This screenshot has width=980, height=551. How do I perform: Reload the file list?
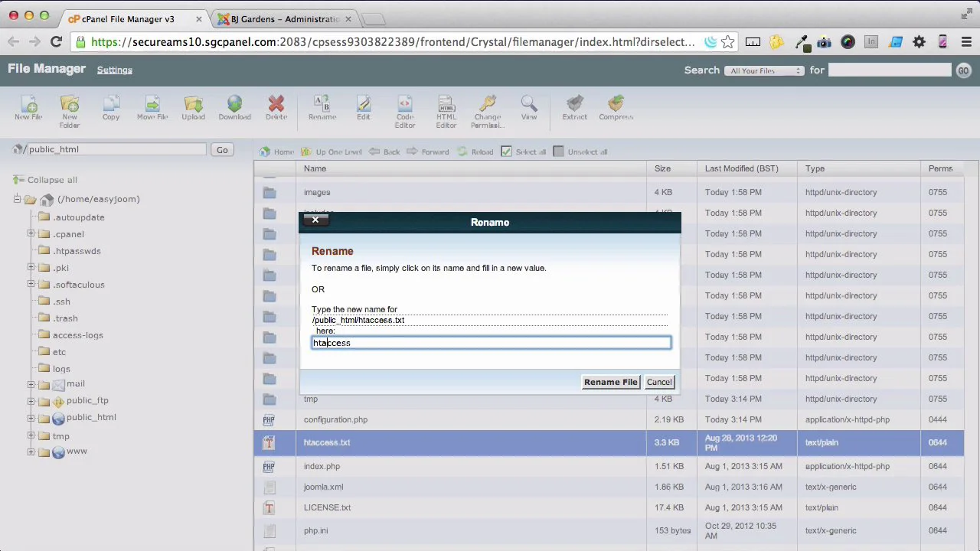tap(475, 152)
